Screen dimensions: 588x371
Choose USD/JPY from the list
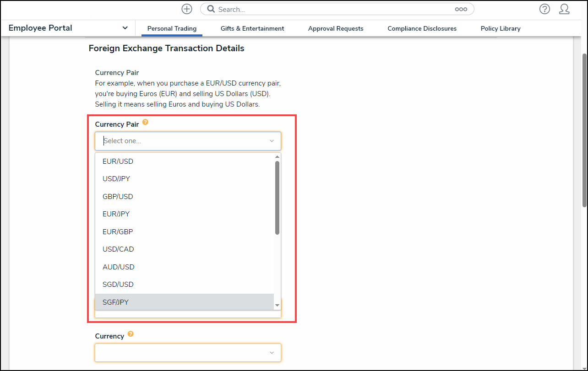116,179
